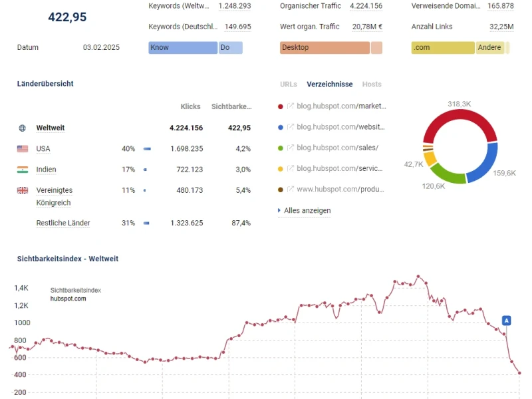Viewport: 532px width, 399px height.
Task: Click the globe icon next to Weltweit
Action: [x=23, y=128]
